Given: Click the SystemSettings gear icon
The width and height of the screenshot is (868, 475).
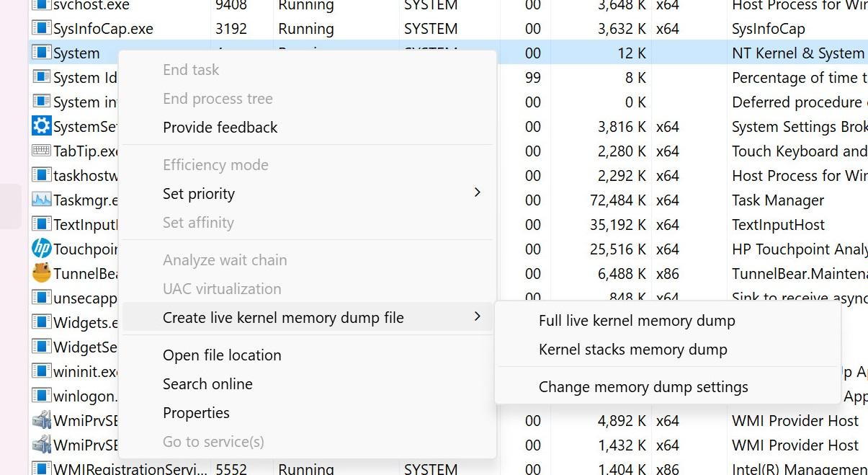Looking at the screenshot, I should click(x=42, y=126).
